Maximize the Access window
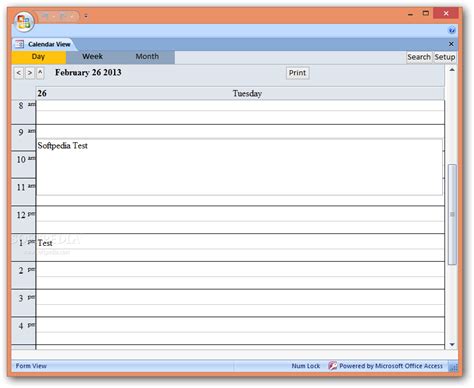 click(x=425, y=13)
